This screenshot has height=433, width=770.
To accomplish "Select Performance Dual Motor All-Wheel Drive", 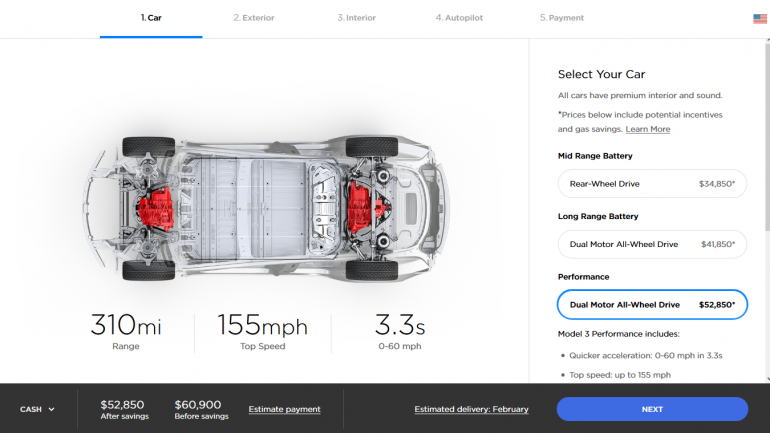I will 652,304.
